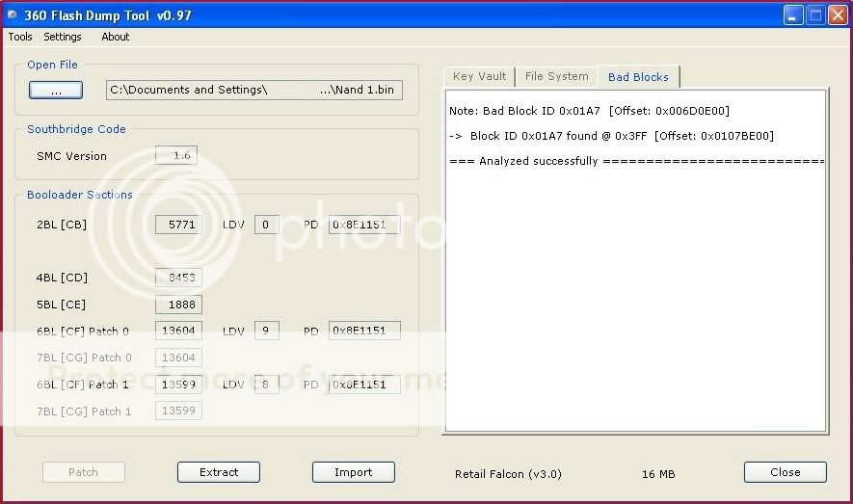This screenshot has width=853, height=504.
Task: Click the 6BL [CF] Patch 1 version field
Action: tap(178, 385)
